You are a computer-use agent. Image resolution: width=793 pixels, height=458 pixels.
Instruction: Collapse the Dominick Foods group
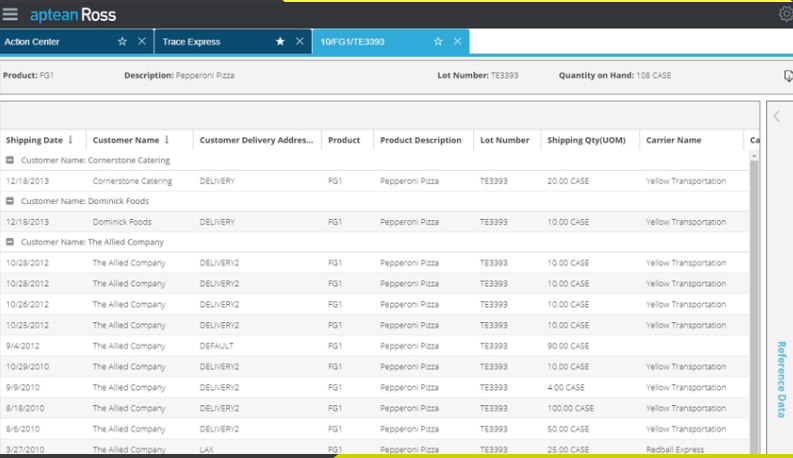[10, 201]
